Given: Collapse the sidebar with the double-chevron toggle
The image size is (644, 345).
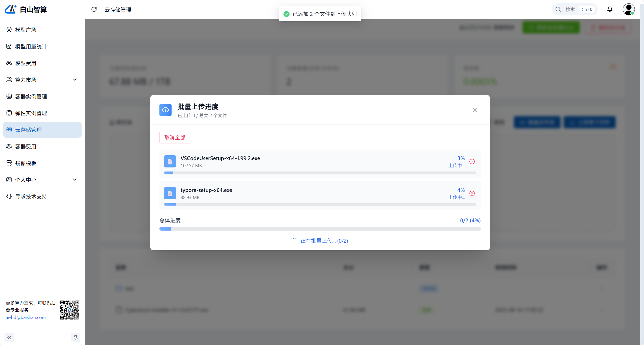Looking at the screenshot, I should 9,337.
